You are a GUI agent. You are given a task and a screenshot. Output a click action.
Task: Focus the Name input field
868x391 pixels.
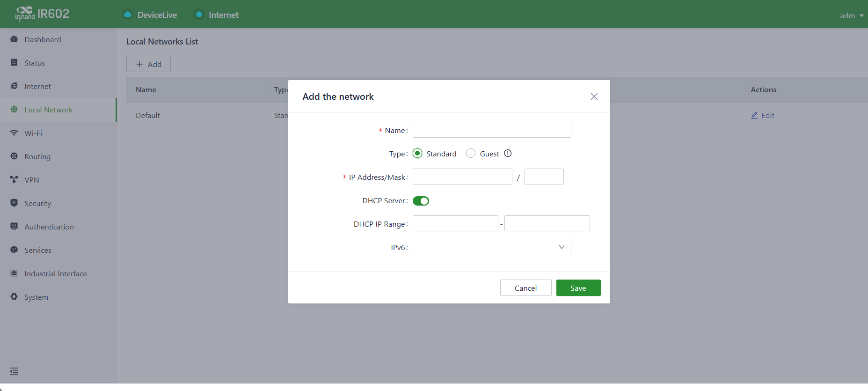coord(492,130)
